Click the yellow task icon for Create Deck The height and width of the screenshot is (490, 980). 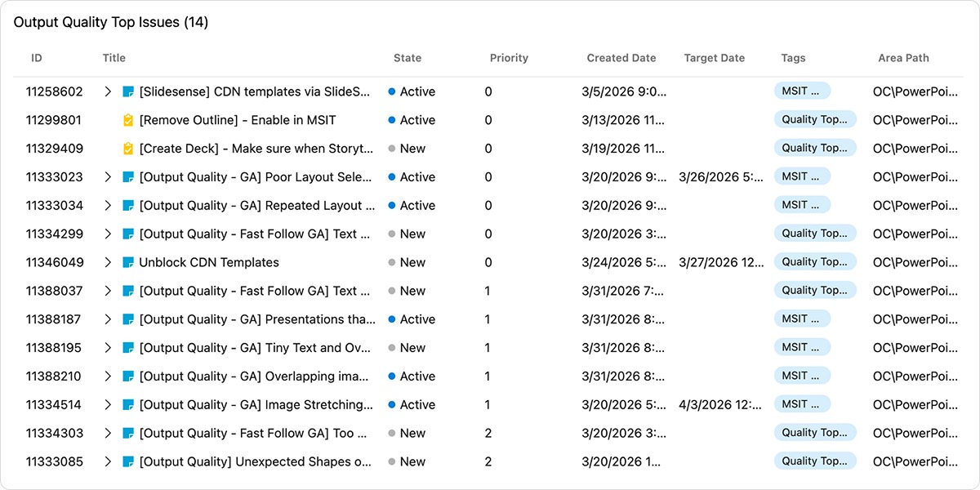click(127, 149)
